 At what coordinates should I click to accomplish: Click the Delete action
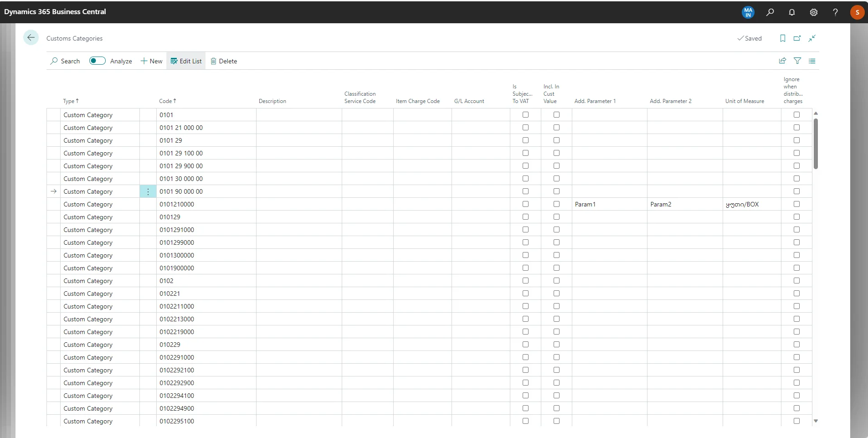224,61
